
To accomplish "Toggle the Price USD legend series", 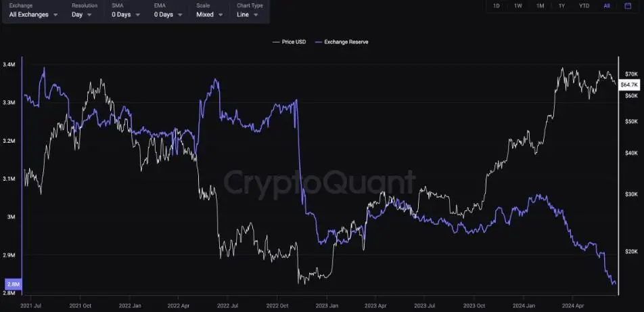I will pyautogui.click(x=289, y=42).
